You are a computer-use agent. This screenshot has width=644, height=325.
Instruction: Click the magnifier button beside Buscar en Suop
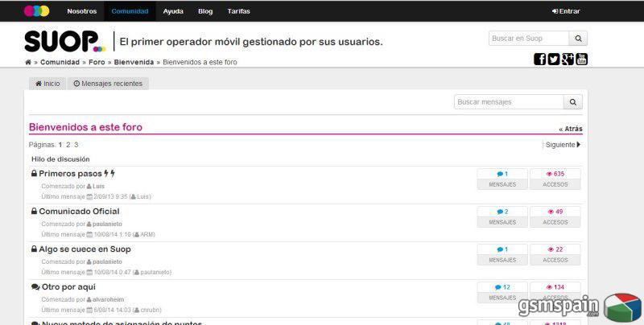coord(578,38)
